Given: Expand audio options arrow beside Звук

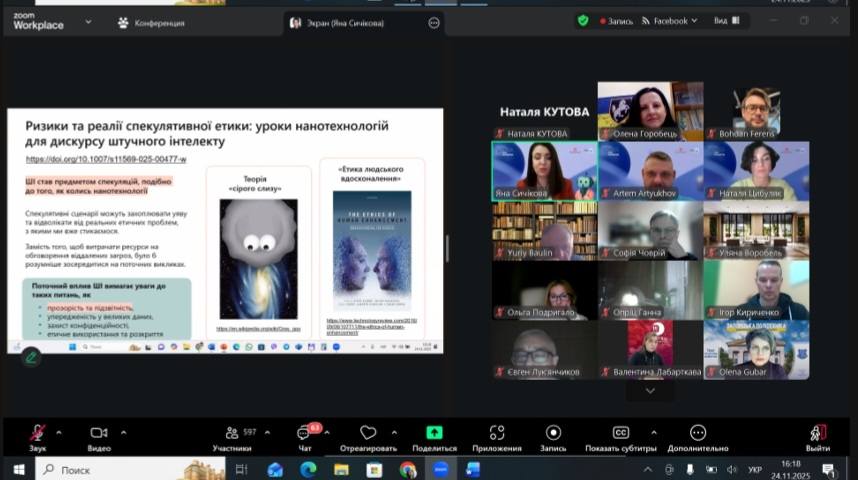Looking at the screenshot, I should click(x=58, y=433).
